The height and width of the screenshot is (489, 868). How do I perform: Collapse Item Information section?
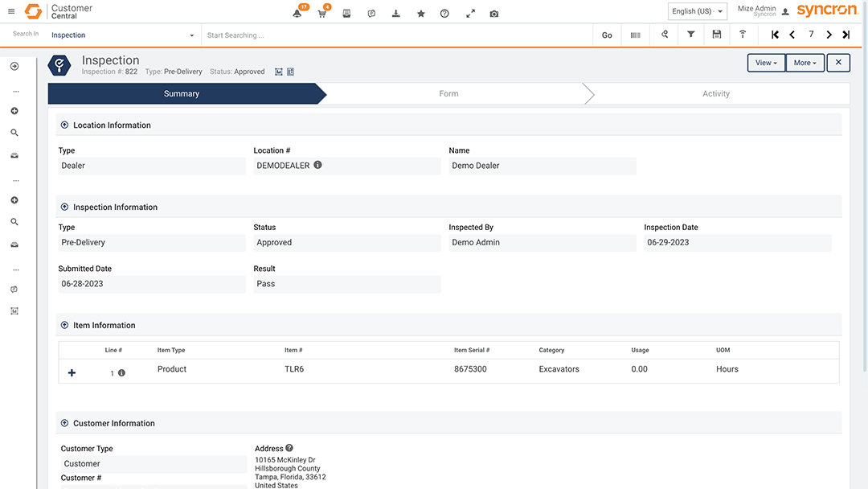click(64, 325)
